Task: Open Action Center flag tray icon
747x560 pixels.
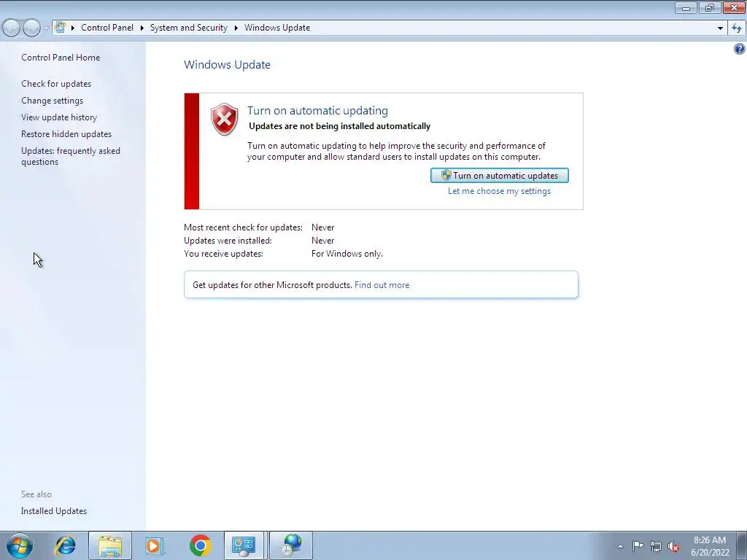Action: (x=638, y=545)
